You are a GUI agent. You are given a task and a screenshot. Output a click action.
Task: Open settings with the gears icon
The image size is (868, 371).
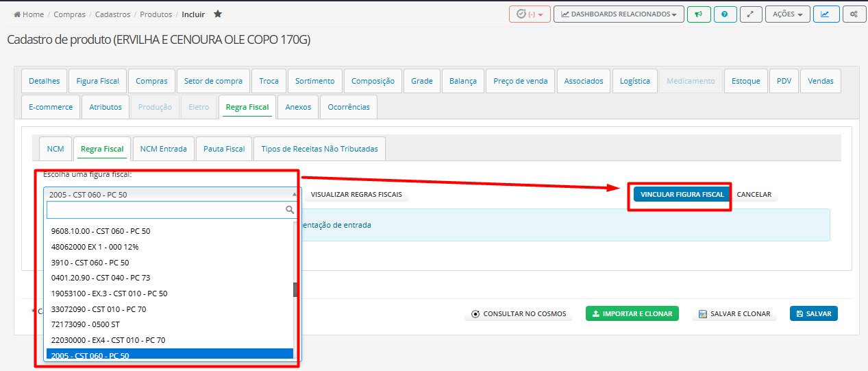[x=853, y=14]
